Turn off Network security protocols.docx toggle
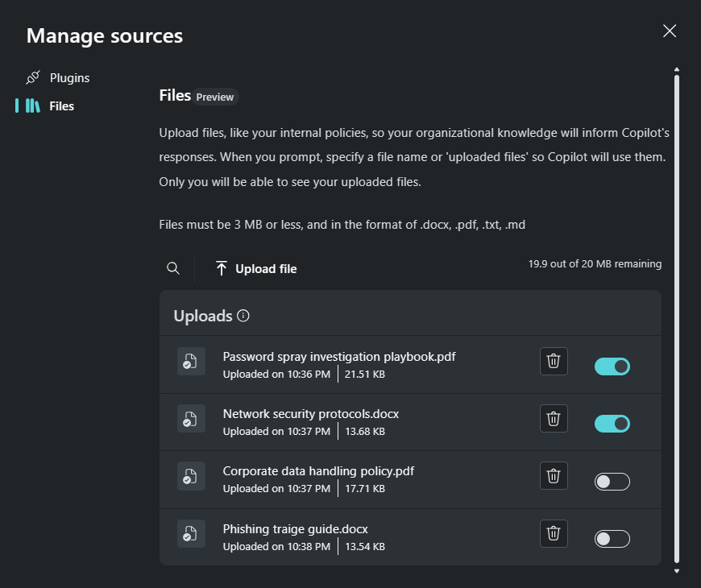 (x=612, y=424)
